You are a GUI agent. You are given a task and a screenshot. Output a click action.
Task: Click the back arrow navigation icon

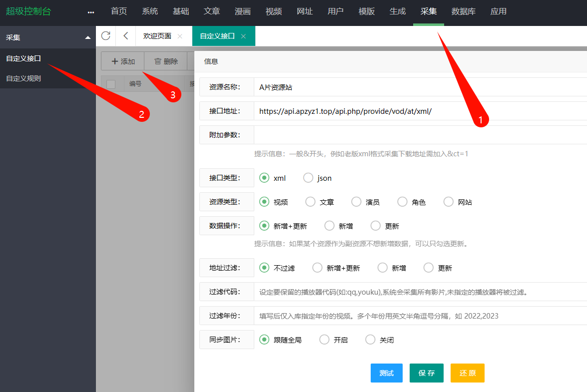125,35
